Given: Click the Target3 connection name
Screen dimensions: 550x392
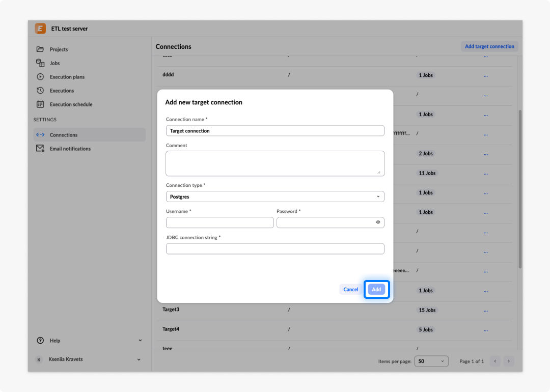Looking at the screenshot, I should 171,309.
